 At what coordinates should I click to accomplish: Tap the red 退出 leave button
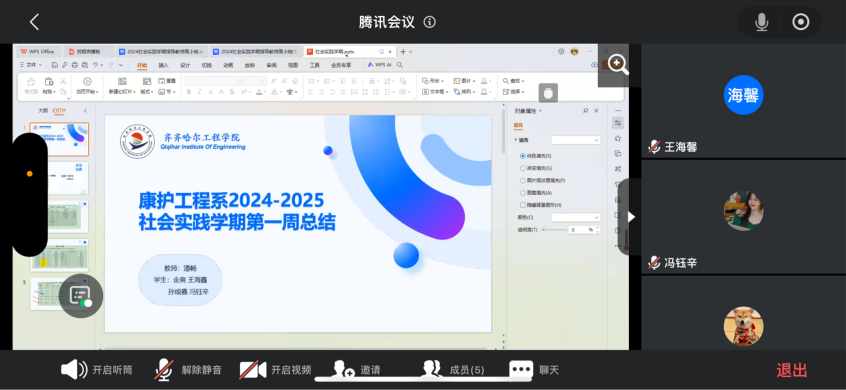pos(792,370)
